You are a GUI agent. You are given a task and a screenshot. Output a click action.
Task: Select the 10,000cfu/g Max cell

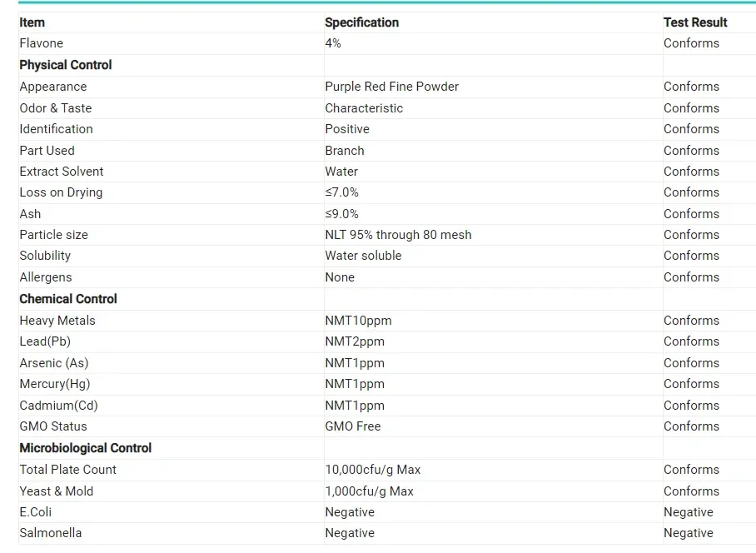pos(372,470)
